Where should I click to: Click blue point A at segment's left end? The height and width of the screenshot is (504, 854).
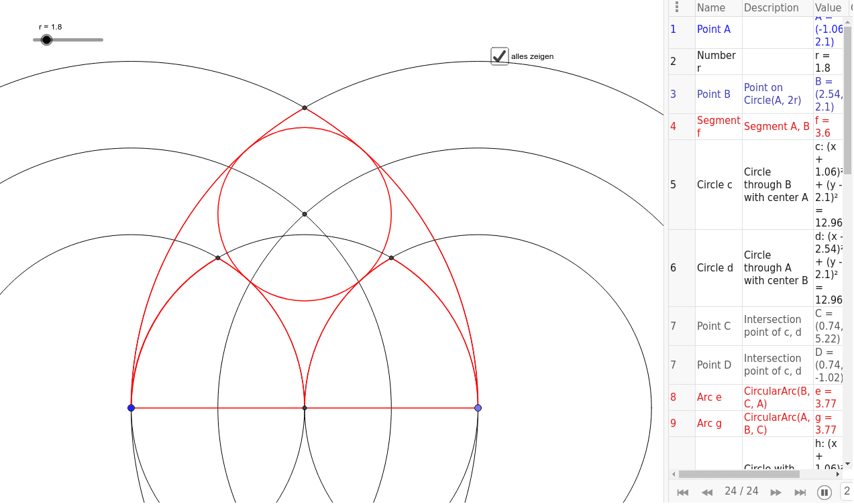[x=131, y=408]
